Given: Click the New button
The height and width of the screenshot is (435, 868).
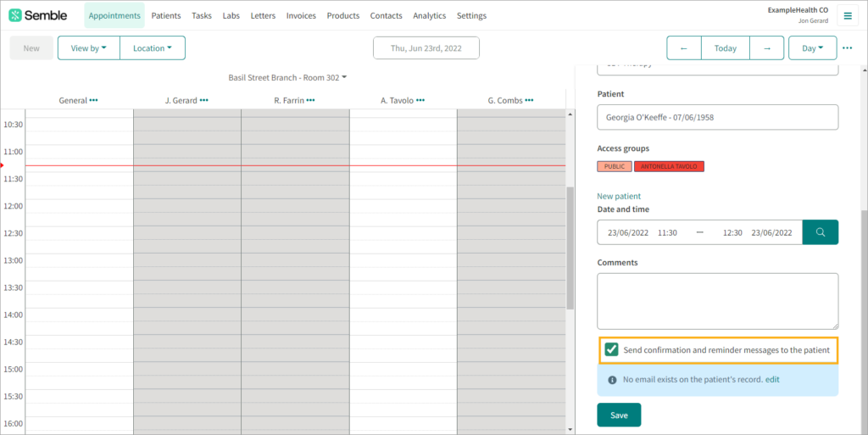Looking at the screenshot, I should click(31, 48).
